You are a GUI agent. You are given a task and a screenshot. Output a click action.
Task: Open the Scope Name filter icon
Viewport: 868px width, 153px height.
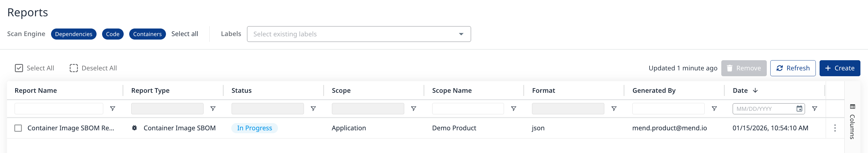[x=514, y=108]
